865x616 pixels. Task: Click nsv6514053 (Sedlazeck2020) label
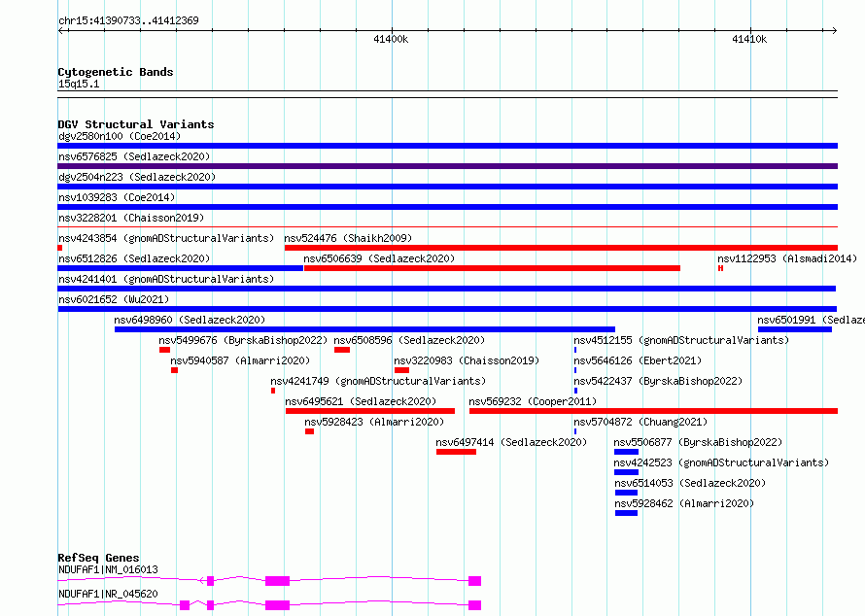pyautogui.click(x=690, y=483)
